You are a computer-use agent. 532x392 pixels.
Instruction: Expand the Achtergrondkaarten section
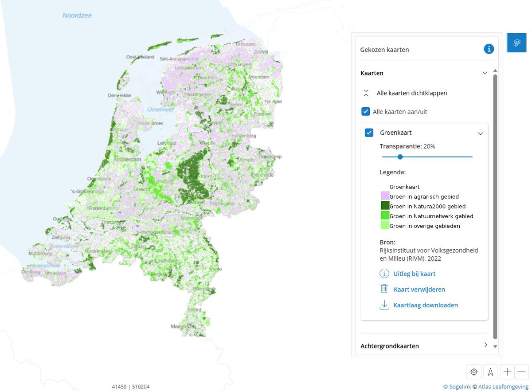pyautogui.click(x=485, y=346)
